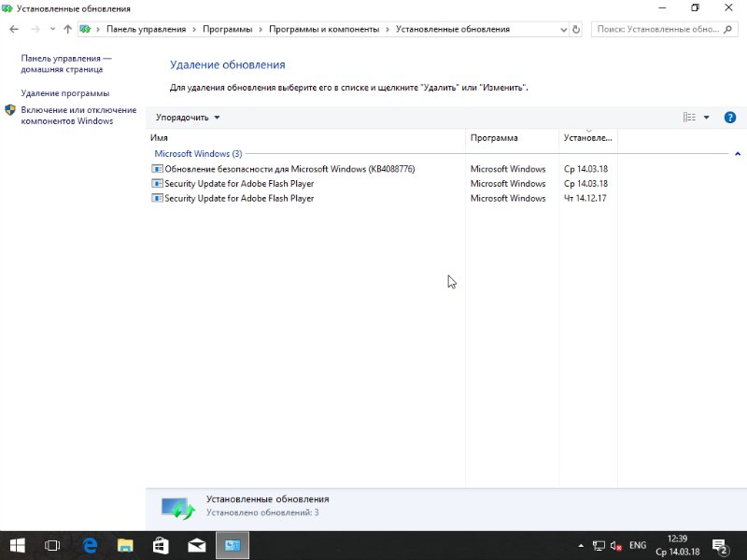Collapse the Microsoft Windows (3) group
Image resolution: width=747 pixels, height=560 pixels.
[x=738, y=154]
